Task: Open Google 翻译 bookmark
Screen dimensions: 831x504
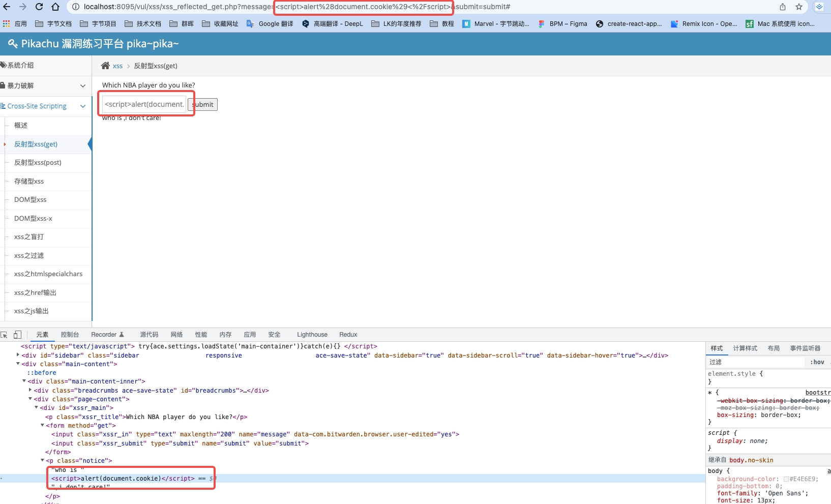Action: click(270, 23)
